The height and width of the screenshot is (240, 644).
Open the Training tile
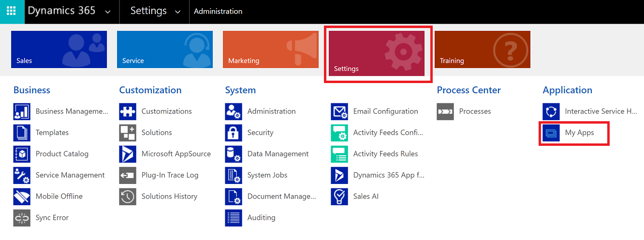(x=482, y=49)
